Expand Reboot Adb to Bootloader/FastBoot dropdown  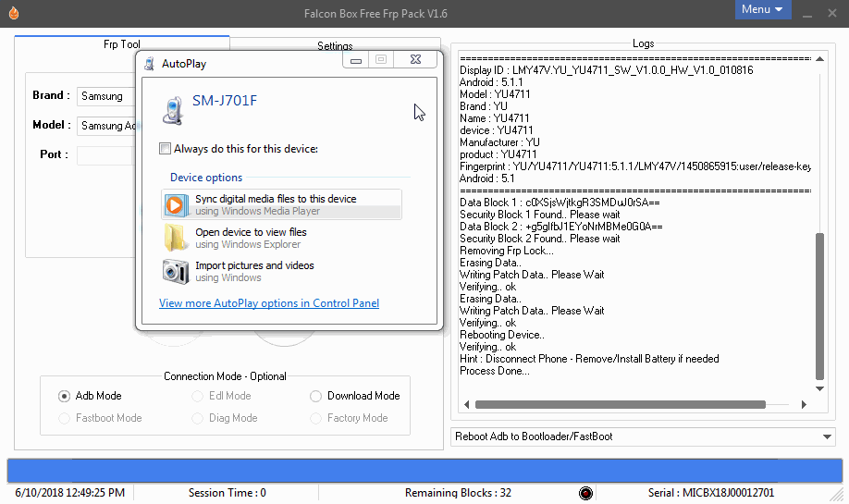643,436
